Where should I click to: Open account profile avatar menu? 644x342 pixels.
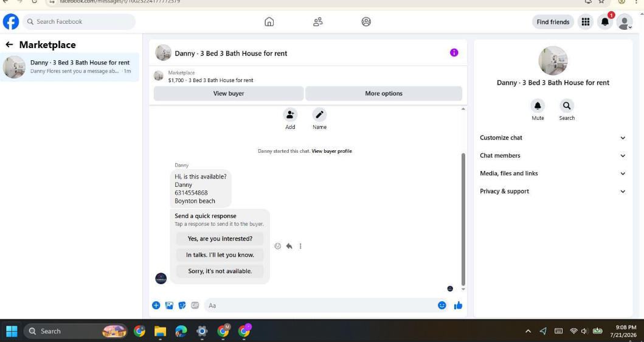[x=625, y=22]
